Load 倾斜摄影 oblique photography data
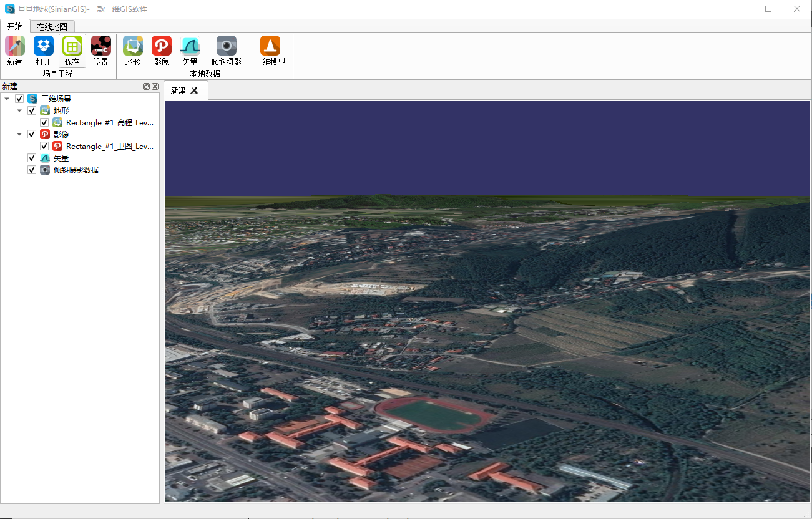The height and width of the screenshot is (519, 812). pos(227,46)
